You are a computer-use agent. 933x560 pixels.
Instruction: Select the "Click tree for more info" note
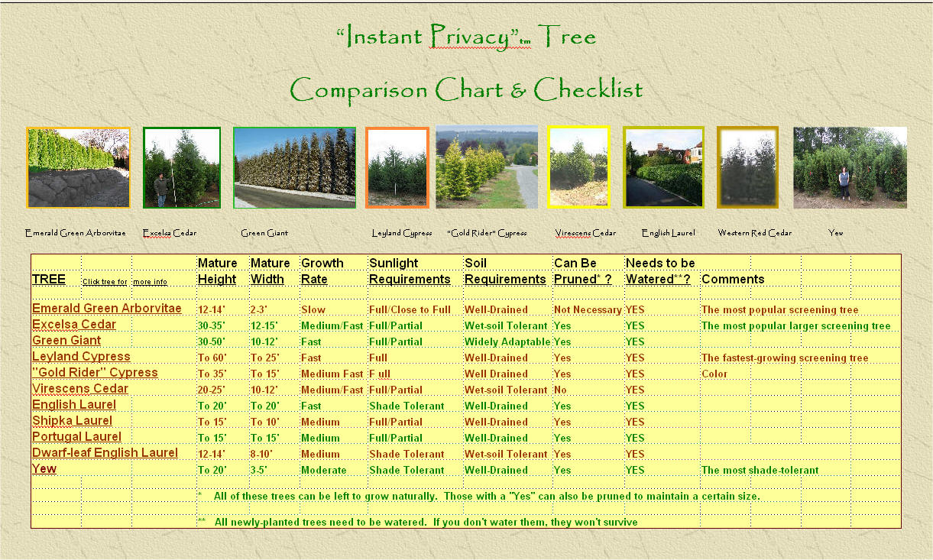tap(125, 282)
